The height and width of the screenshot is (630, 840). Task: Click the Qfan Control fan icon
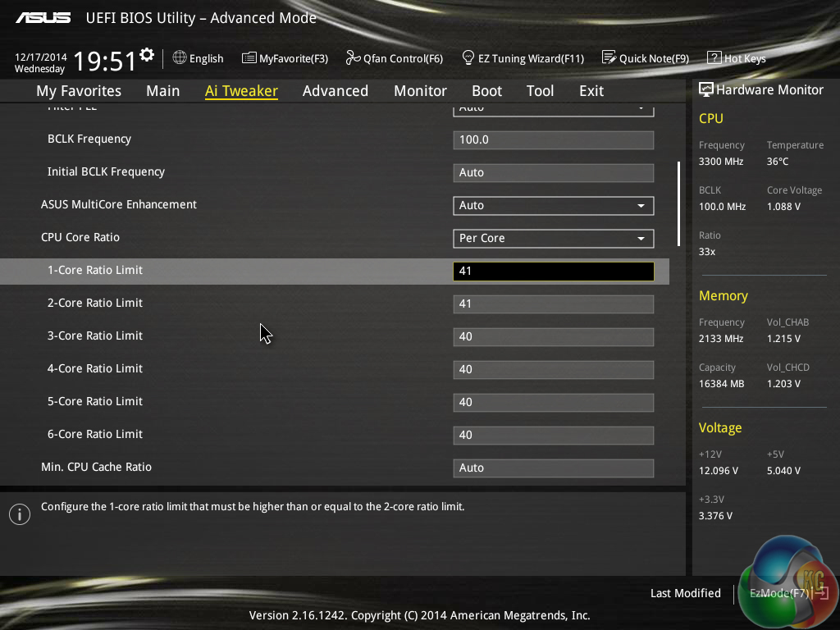click(x=353, y=57)
